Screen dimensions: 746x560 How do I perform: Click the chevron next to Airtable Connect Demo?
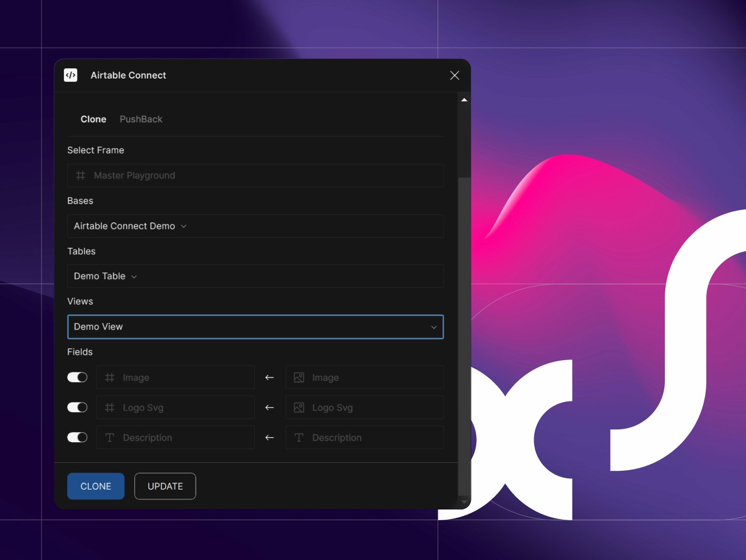pos(184,226)
